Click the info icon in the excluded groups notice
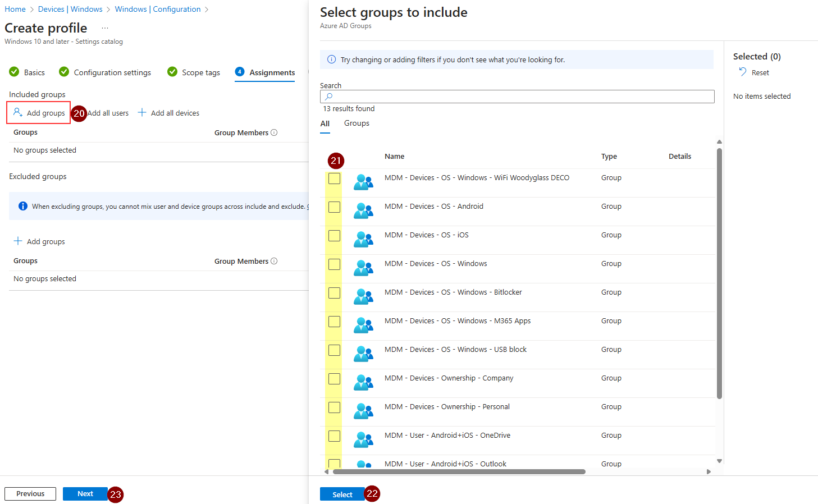Screen dimensions: 818x504 coord(23,206)
